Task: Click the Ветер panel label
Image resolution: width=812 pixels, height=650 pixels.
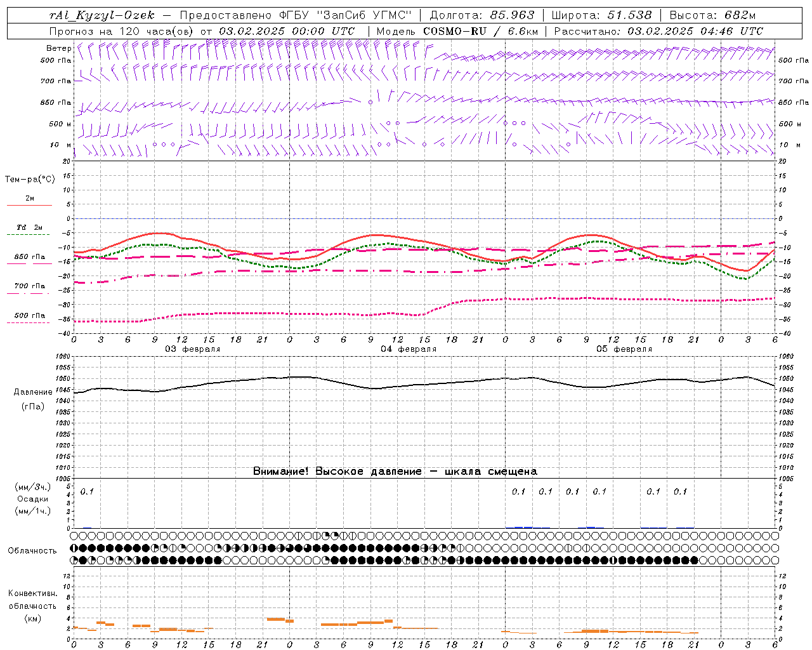Action: point(58,48)
